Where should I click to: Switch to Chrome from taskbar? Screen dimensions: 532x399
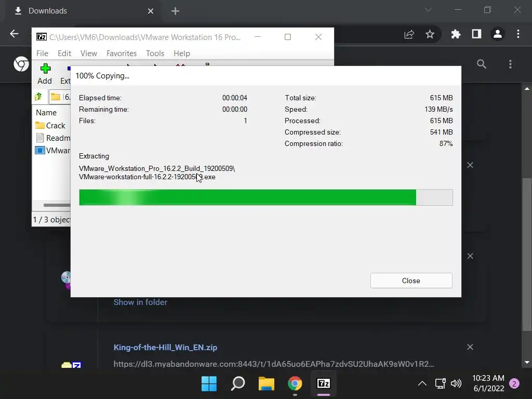(295, 384)
